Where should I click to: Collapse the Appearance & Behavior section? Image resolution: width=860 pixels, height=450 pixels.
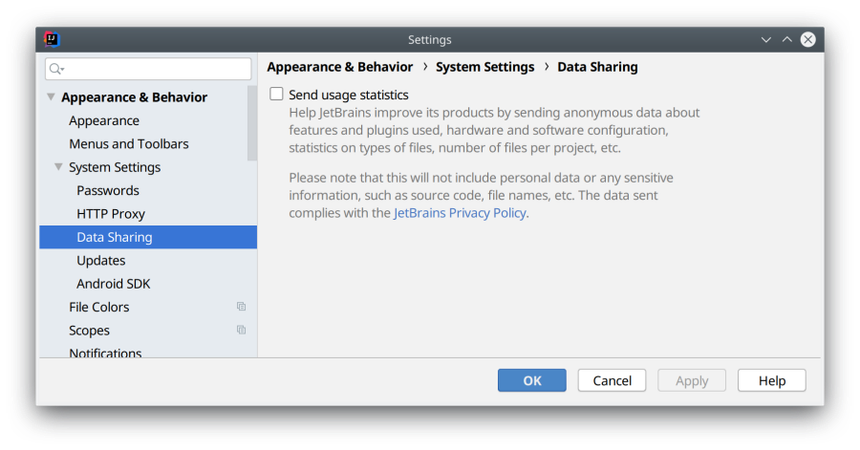(x=51, y=97)
